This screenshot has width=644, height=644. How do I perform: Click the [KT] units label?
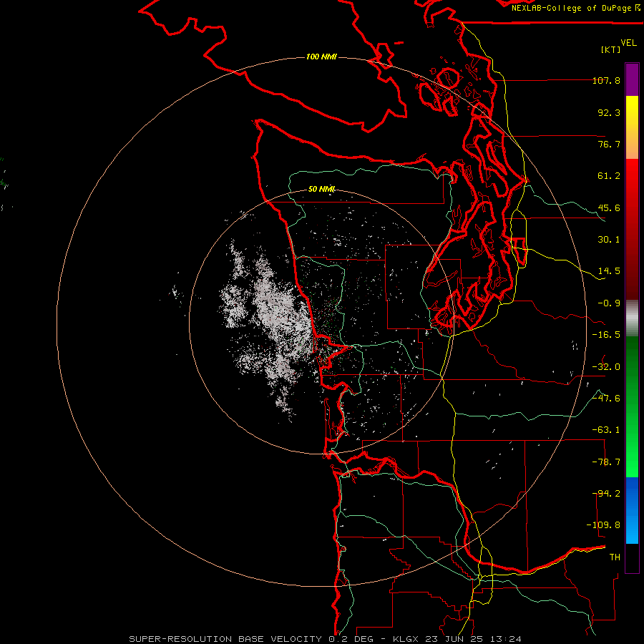click(x=611, y=49)
